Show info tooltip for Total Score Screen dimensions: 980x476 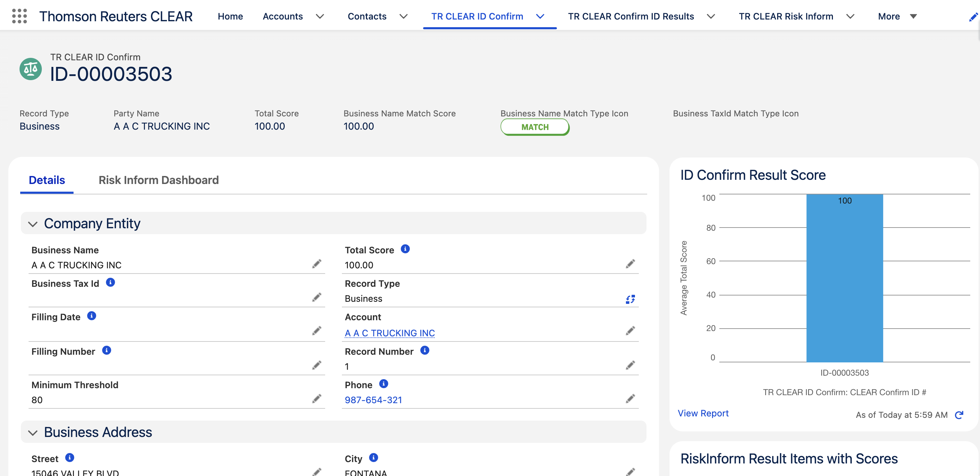tap(405, 249)
